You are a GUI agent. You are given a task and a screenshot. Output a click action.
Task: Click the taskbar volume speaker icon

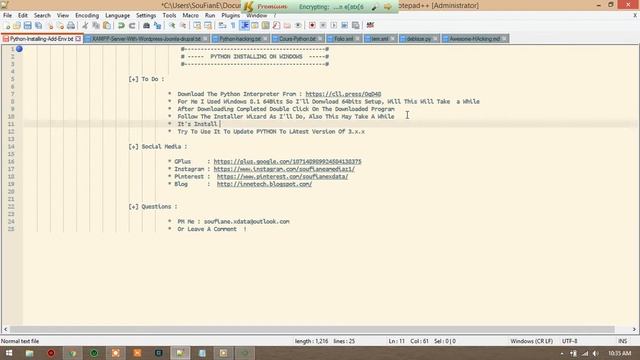pyautogui.click(x=596, y=353)
